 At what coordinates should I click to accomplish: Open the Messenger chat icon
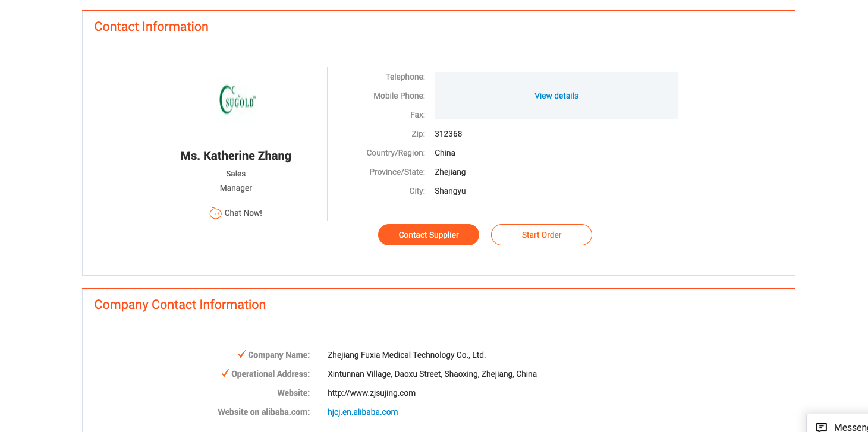[822, 427]
